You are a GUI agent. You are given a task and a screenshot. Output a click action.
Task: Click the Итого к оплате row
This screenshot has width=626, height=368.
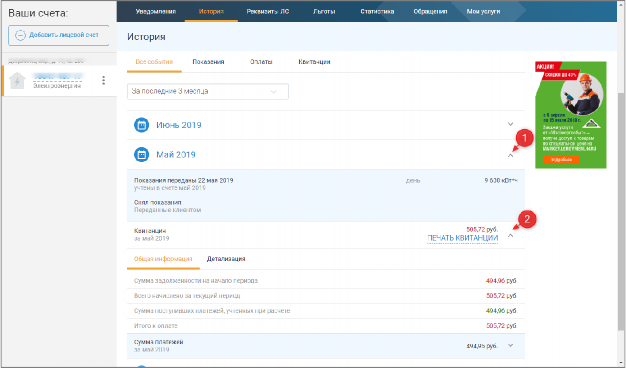[x=326, y=326]
